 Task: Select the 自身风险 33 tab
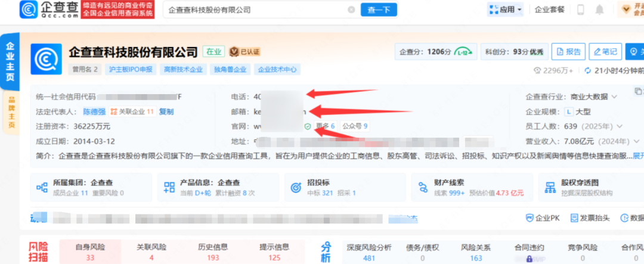[x=91, y=252]
